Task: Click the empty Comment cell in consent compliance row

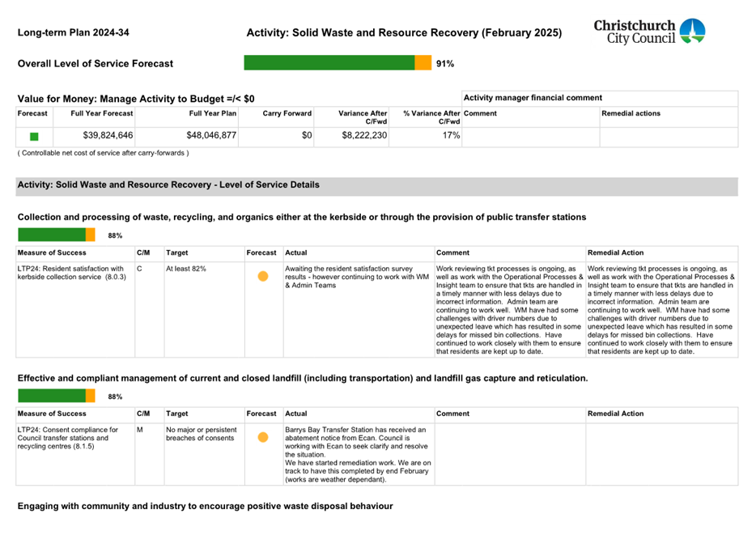Action: (x=508, y=453)
